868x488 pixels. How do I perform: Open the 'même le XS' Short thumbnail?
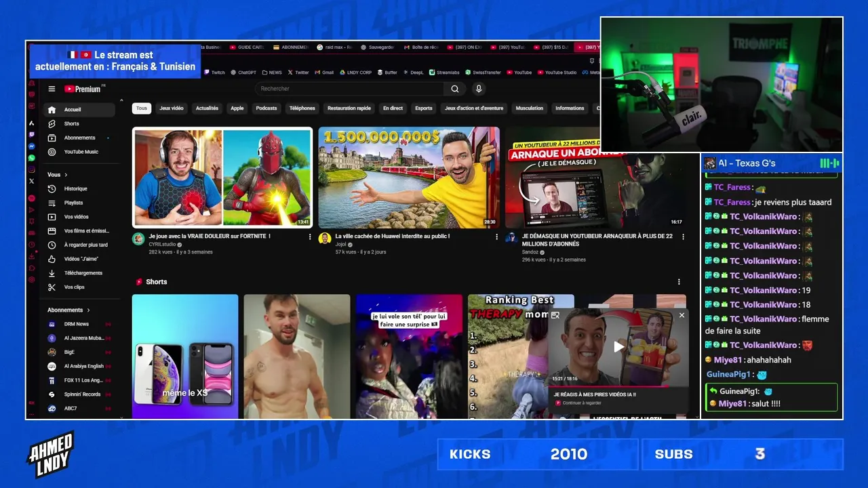coord(185,357)
